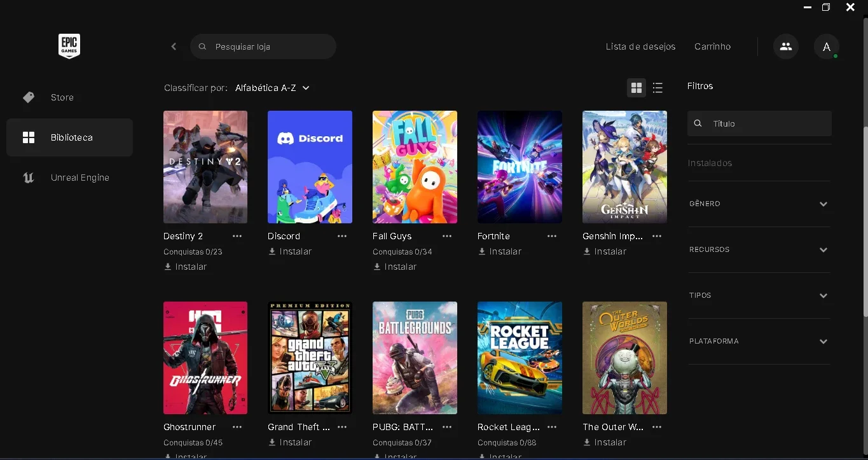Open Grand Theft Auto options menu (three dots)

342,427
